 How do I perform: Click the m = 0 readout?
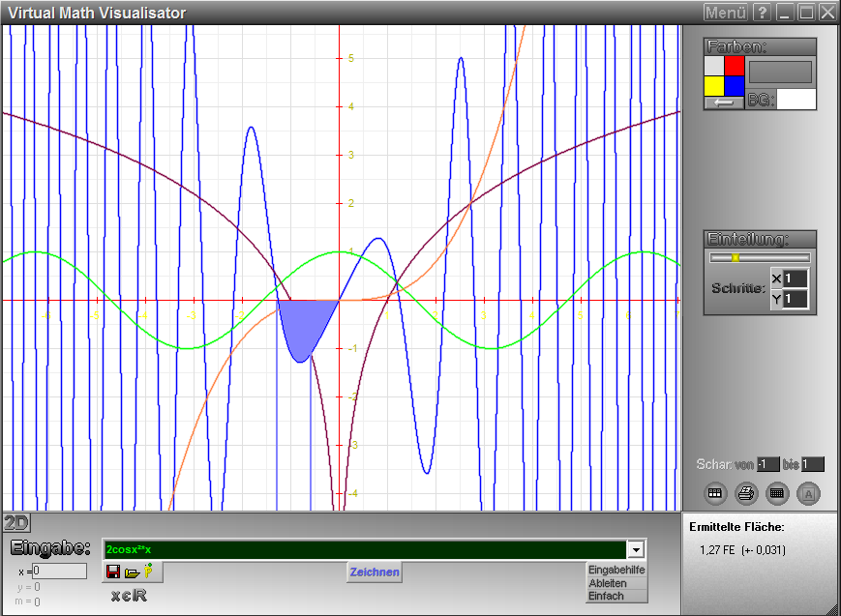[x=27, y=601]
